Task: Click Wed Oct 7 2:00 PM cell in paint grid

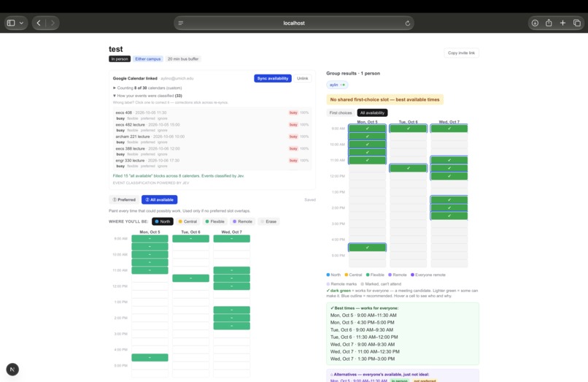Action: pyautogui.click(x=232, y=318)
